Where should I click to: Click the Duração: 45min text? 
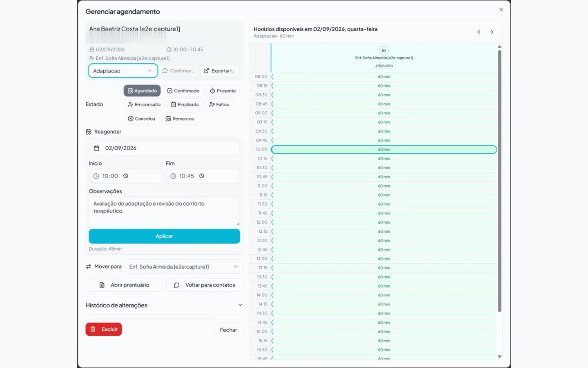105,249
